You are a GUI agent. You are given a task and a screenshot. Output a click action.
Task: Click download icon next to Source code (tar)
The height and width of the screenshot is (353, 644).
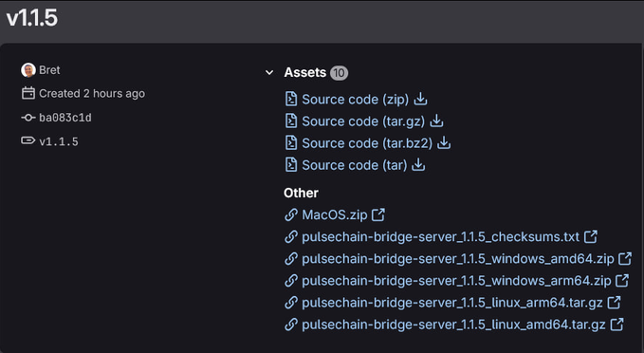[x=418, y=164]
